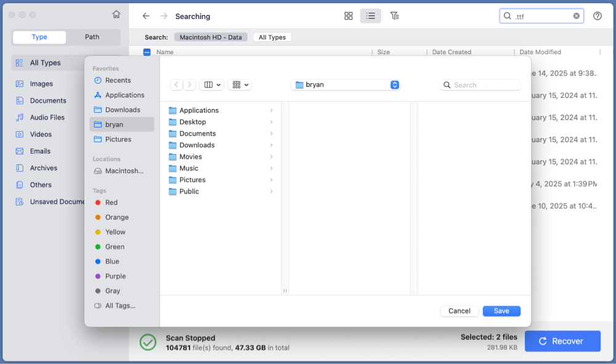616x364 pixels.
Task: Switch to the Path tab
Action: tap(91, 37)
